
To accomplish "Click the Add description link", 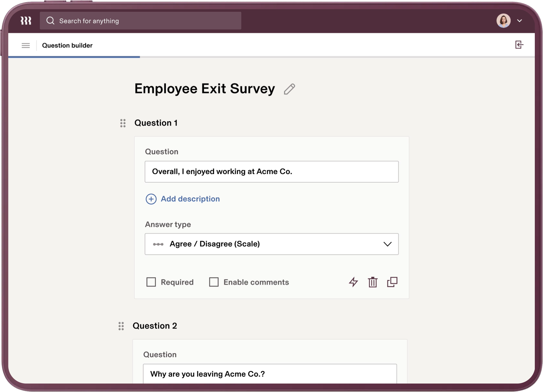I will click(x=190, y=199).
